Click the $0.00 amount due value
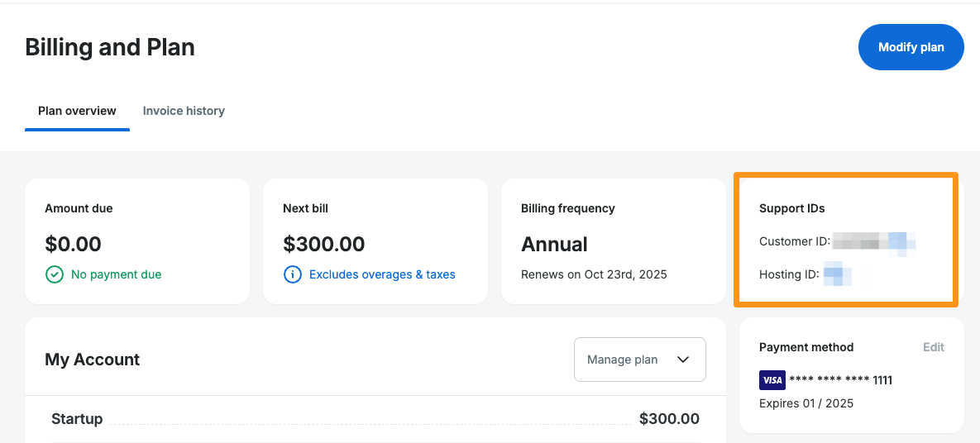Screen dimensions: 980x443 click(73, 245)
